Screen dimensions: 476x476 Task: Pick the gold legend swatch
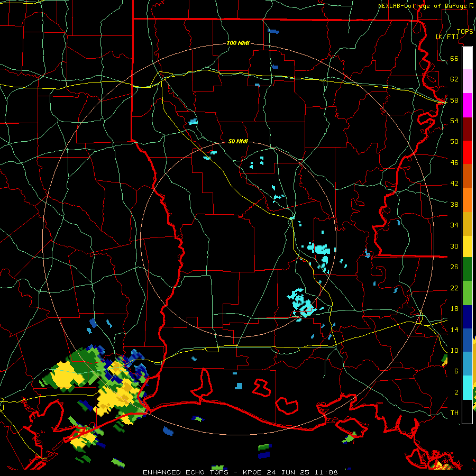point(467,224)
